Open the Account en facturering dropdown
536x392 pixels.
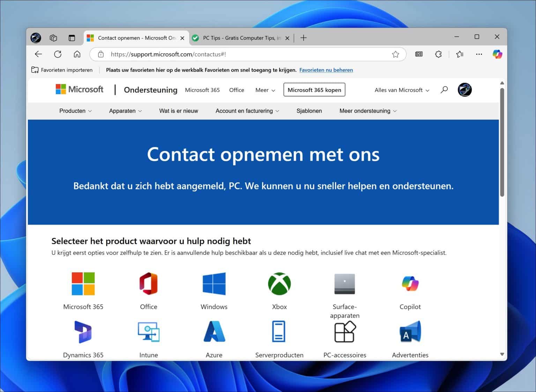tap(247, 111)
